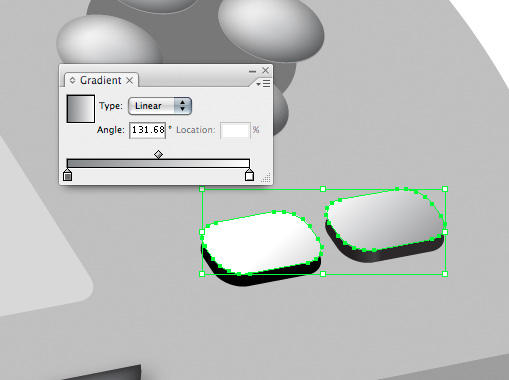Click the Location percentage field
The height and width of the screenshot is (380, 509).
(235, 130)
